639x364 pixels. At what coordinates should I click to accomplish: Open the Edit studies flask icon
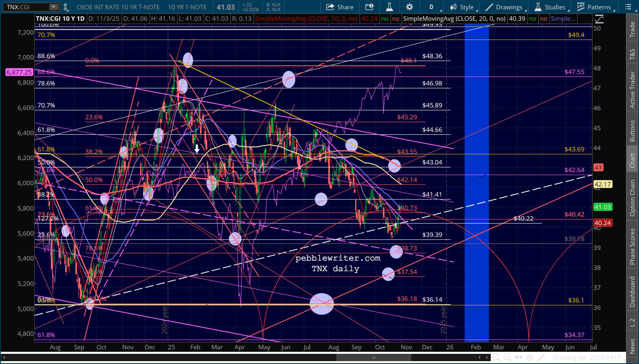pyautogui.click(x=389, y=7)
